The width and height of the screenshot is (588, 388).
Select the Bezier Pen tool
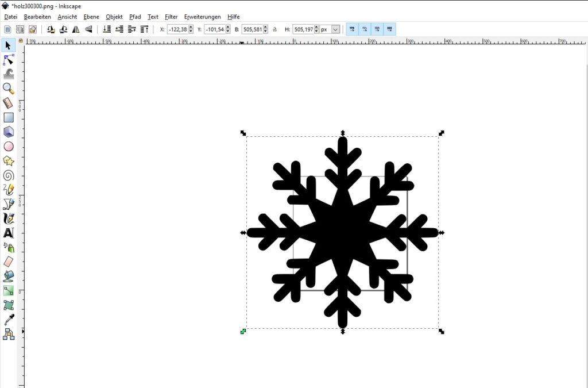(8, 203)
